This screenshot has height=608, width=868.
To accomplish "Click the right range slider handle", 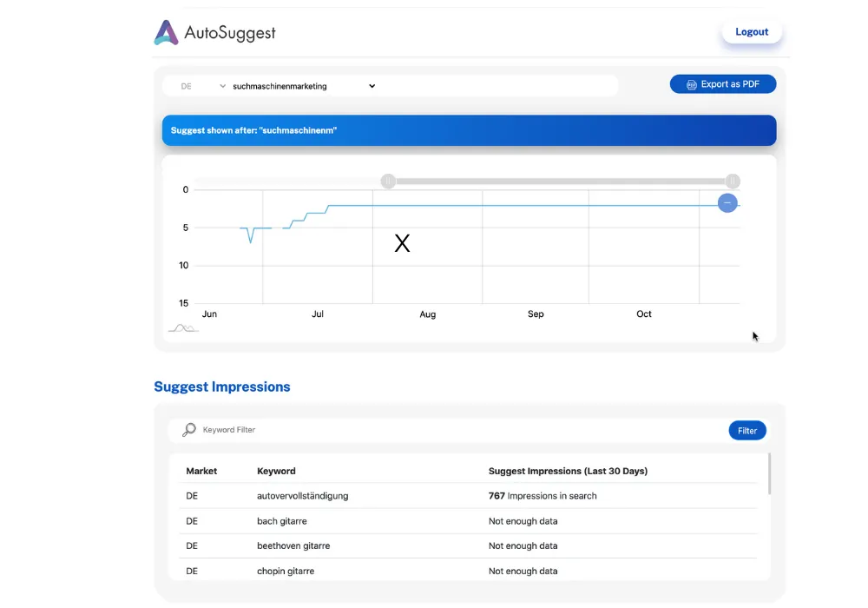I will point(733,181).
